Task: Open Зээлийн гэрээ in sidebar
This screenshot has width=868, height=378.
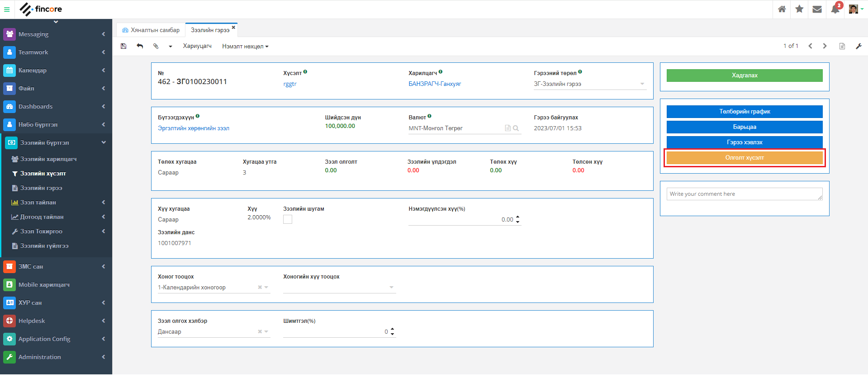Action: pos(41,188)
